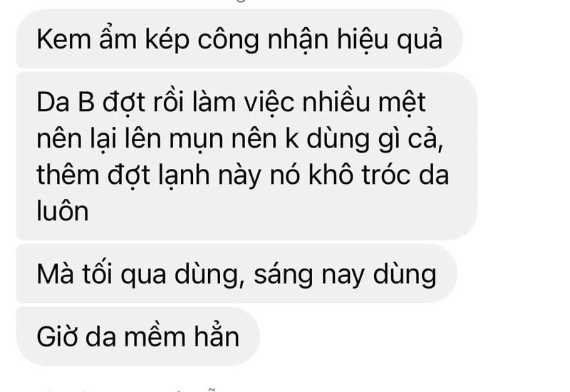
Task: Click the line "nên lại lên mụn nên k dùng gì cả,"
Action: click(240, 139)
